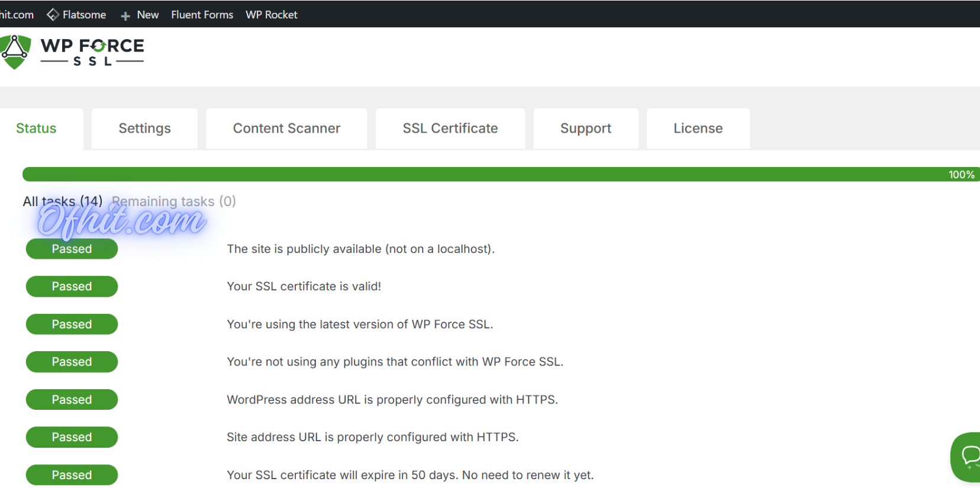The image size is (980, 488).
Task: Open the License tab
Action: pyautogui.click(x=698, y=129)
